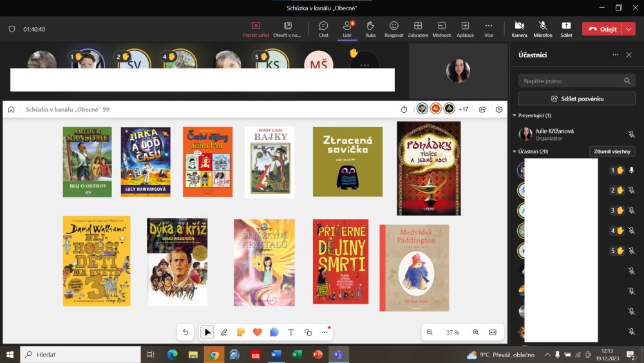The width and height of the screenshot is (644, 363).
Task: Click the whiteboard home icon
Action: 11,110
